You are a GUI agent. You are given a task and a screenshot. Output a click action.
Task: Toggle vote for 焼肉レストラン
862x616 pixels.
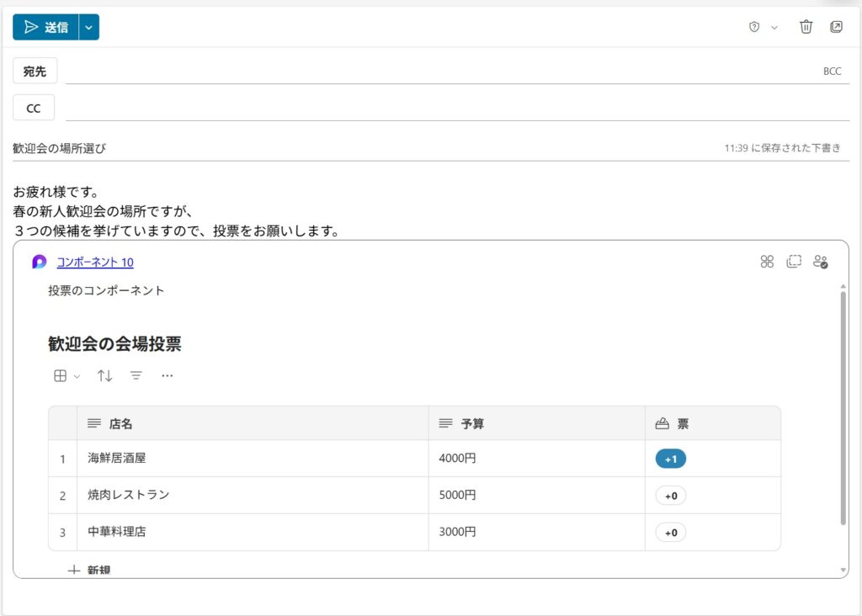[x=671, y=496]
